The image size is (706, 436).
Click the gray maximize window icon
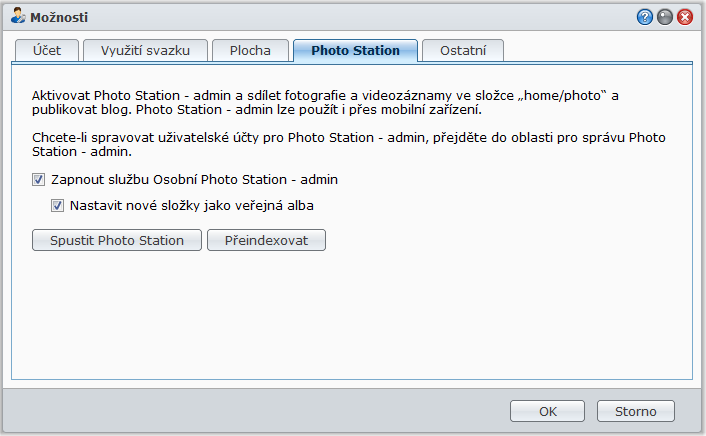[x=665, y=17]
